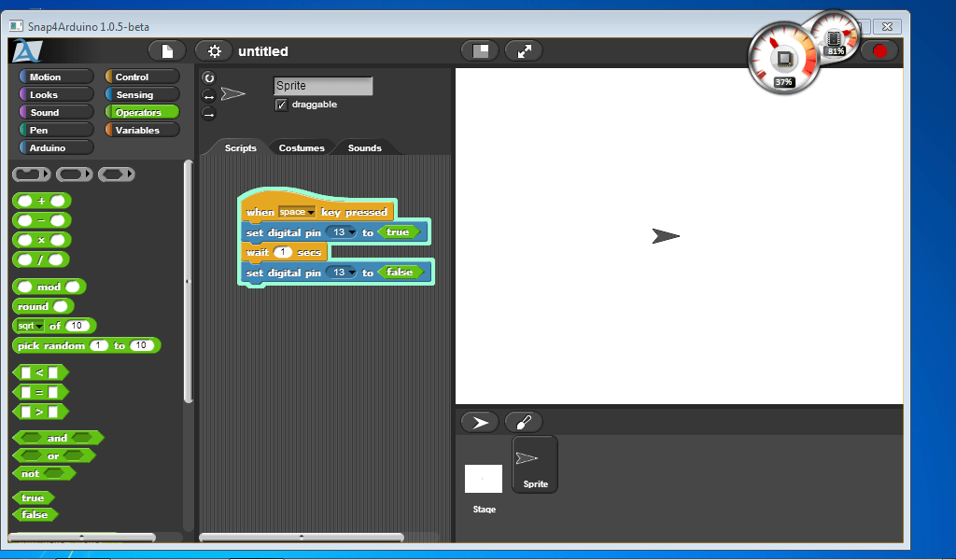Click the command ring block in palette
This screenshot has width=956, height=560.
click(x=32, y=175)
